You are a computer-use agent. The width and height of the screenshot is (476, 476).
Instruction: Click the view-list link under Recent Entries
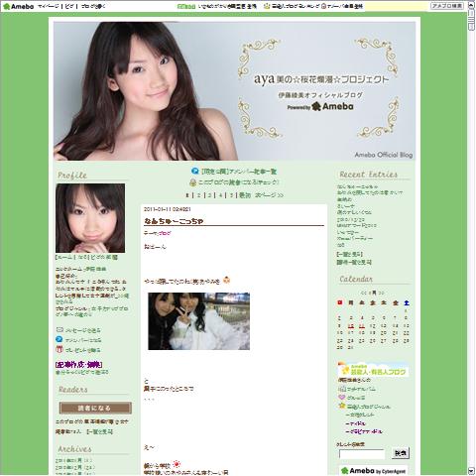pyautogui.click(x=349, y=254)
